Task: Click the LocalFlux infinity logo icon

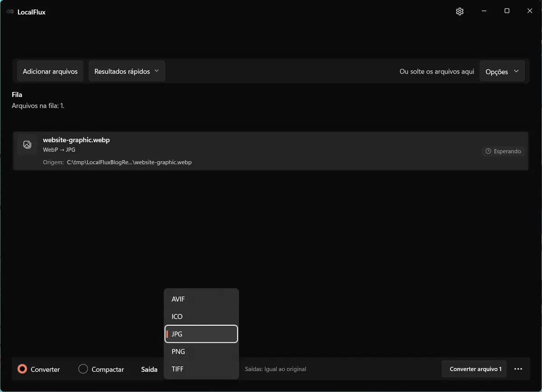Action: click(x=10, y=12)
